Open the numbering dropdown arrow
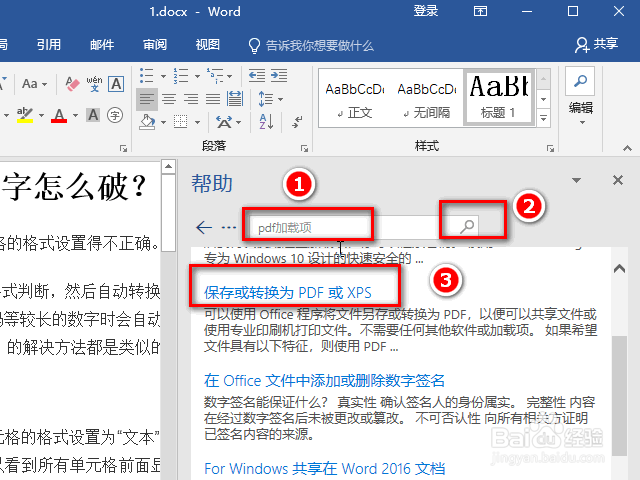This screenshot has height=480, width=640. click(197, 76)
